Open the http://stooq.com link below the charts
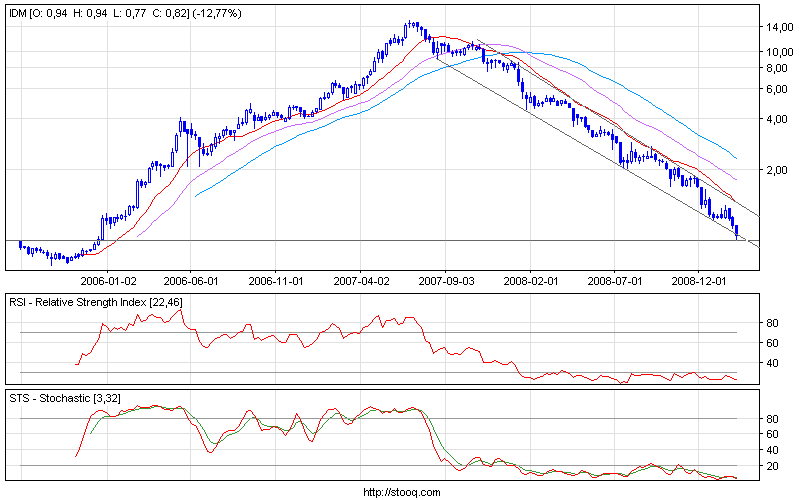 pos(400,492)
